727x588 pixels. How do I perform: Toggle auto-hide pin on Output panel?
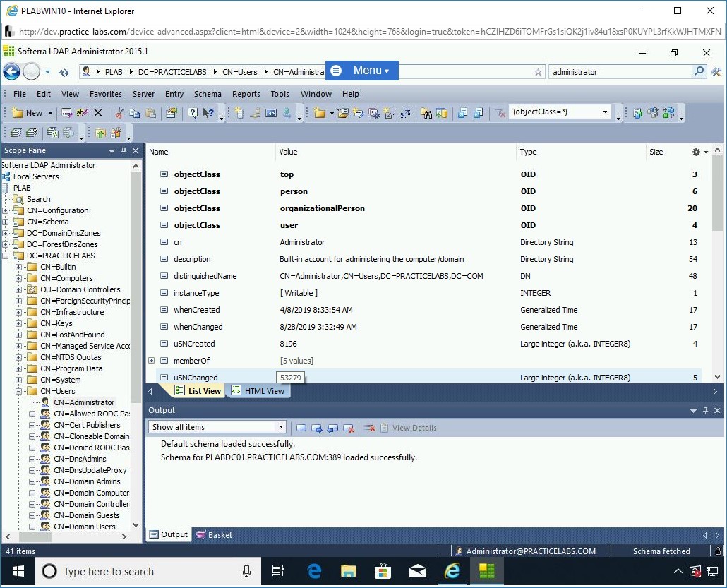pyautogui.click(x=705, y=411)
